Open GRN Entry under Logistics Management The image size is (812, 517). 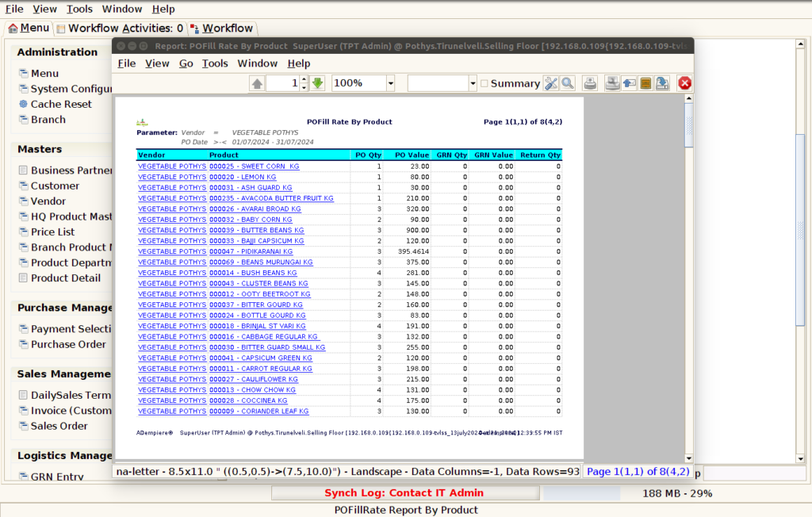tap(52, 477)
